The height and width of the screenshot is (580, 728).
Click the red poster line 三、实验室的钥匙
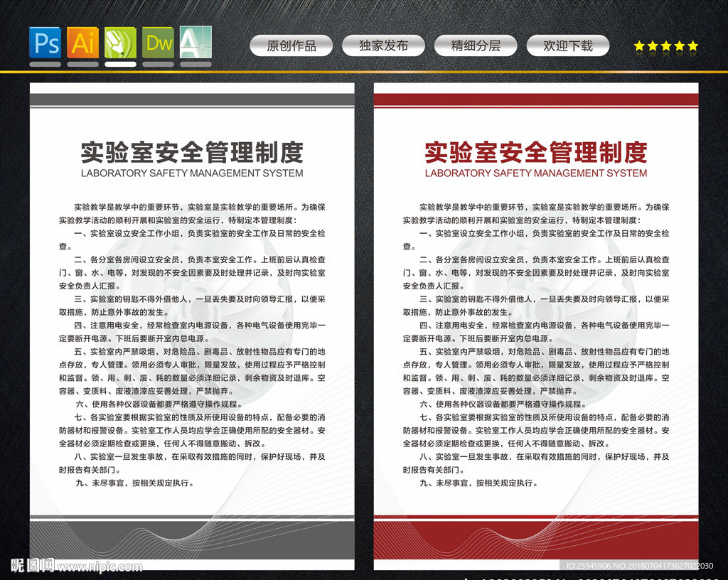click(x=544, y=299)
